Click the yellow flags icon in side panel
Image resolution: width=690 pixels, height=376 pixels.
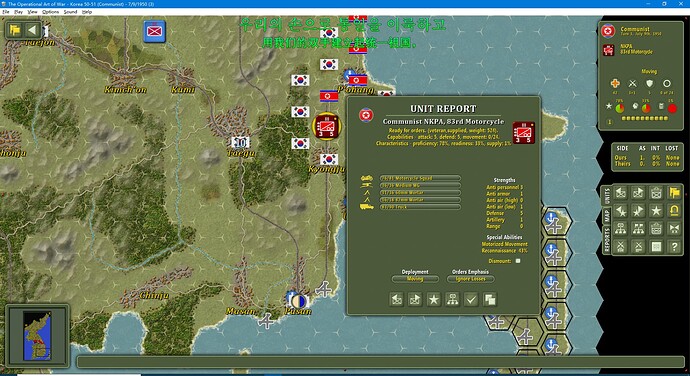pyautogui.click(x=674, y=193)
